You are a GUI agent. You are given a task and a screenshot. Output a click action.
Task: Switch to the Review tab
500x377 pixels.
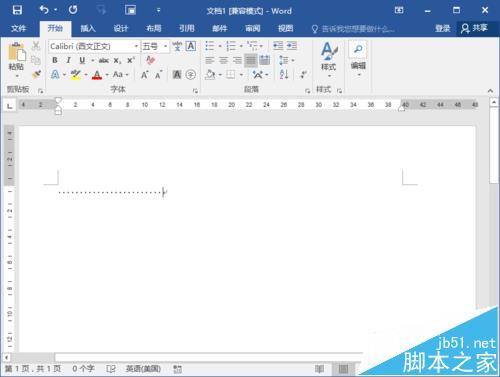tap(253, 28)
